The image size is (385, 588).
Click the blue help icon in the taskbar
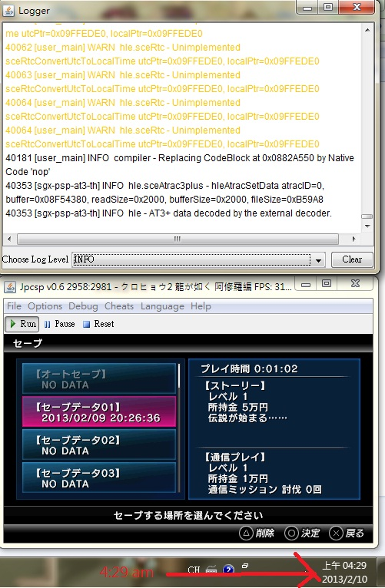click(x=229, y=570)
